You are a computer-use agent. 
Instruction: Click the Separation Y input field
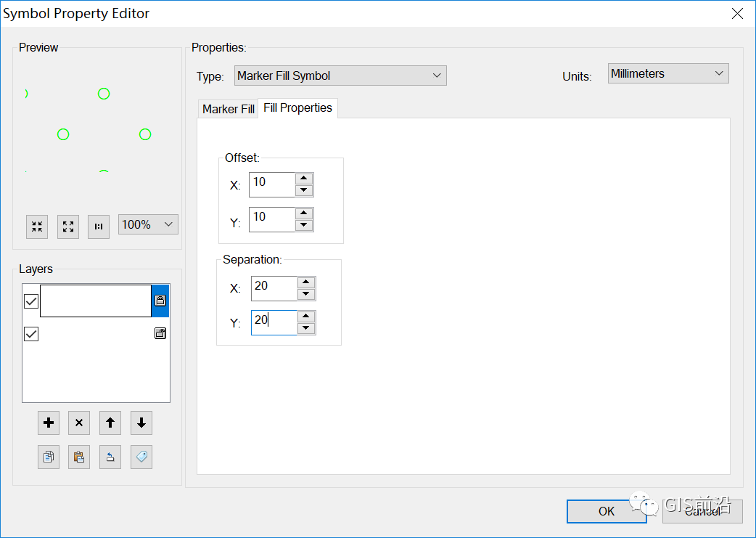[274, 322]
